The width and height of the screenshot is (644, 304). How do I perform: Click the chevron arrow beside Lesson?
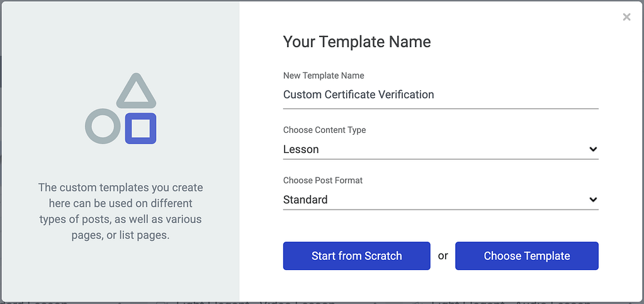point(592,149)
